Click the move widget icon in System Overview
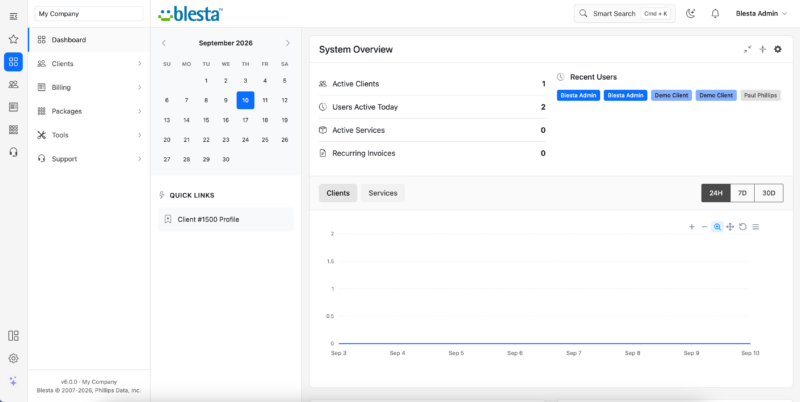This screenshot has height=402, width=800. click(763, 49)
